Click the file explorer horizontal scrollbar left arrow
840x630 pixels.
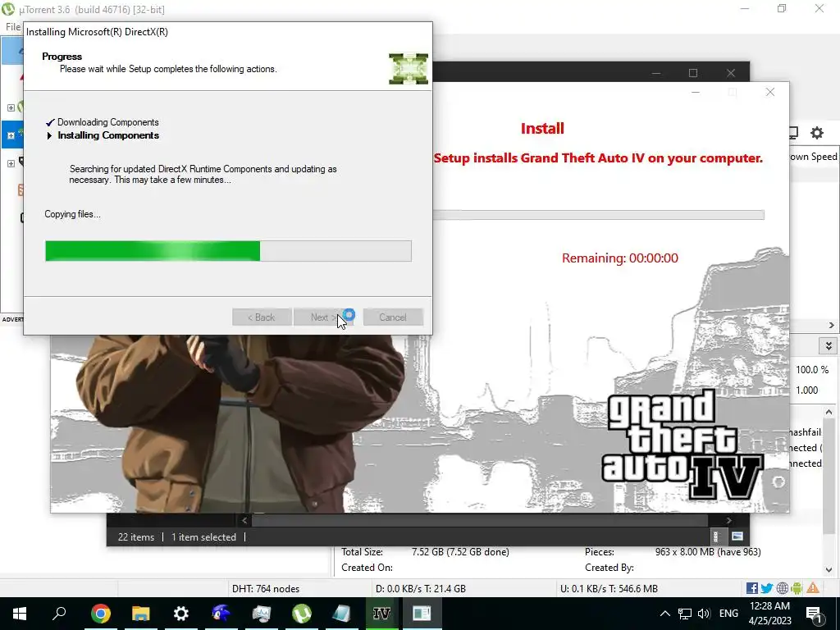(x=244, y=520)
